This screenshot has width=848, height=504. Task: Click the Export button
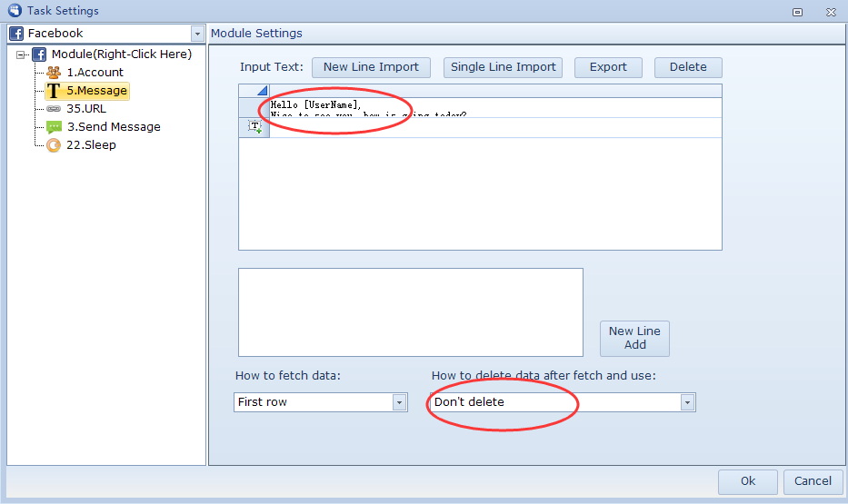pyautogui.click(x=607, y=67)
